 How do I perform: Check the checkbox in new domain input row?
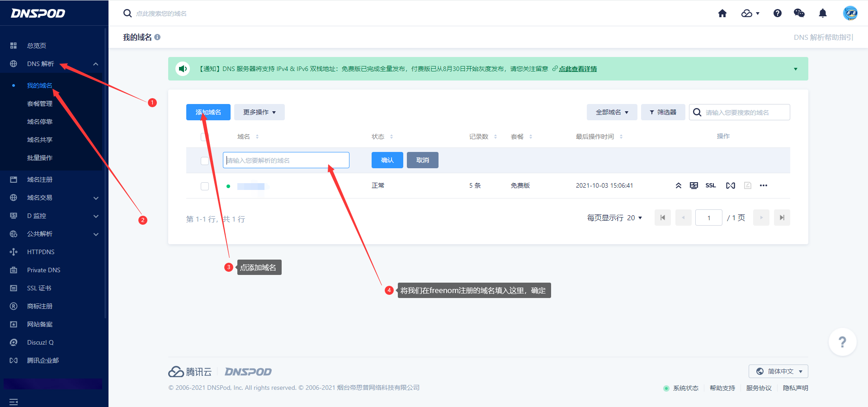pyautogui.click(x=205, y=161)
